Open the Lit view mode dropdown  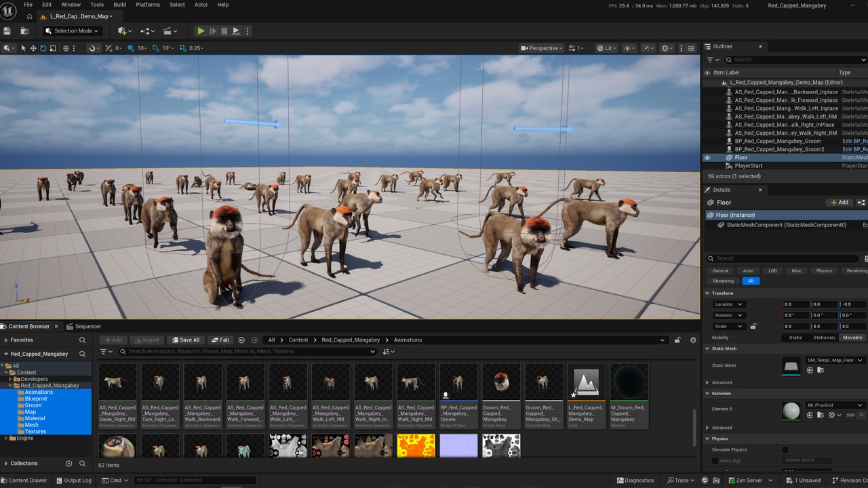click(606, 48)
